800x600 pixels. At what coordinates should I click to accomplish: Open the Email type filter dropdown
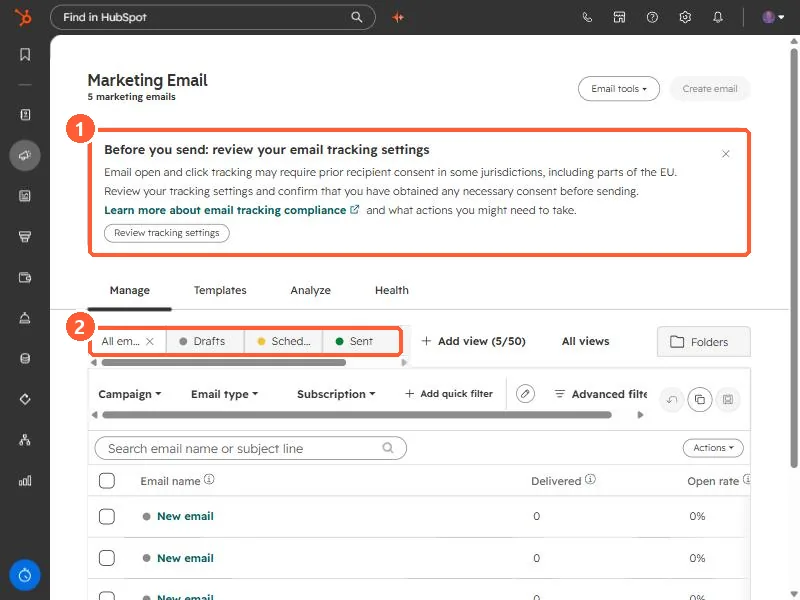[224, 394]
